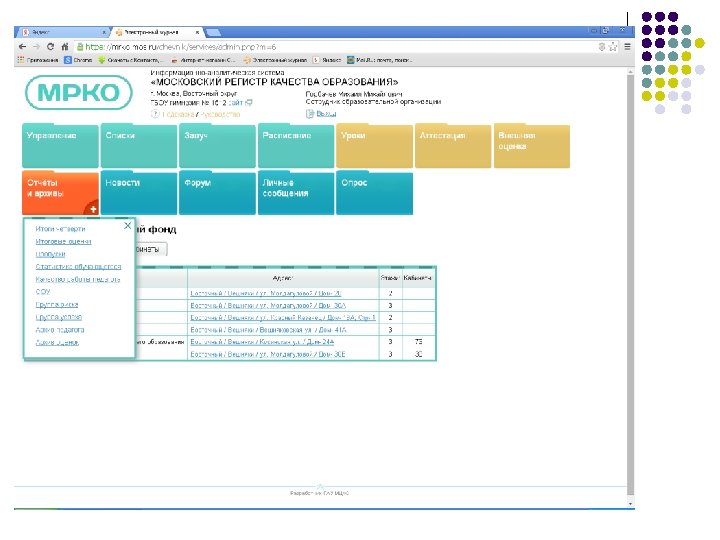Image resolution: width=720 pixels, height=540 pixels.
Task: Click the Вешняковская ул. Дом 41А address
Action: pyautogui.click(x=268, y=330)
